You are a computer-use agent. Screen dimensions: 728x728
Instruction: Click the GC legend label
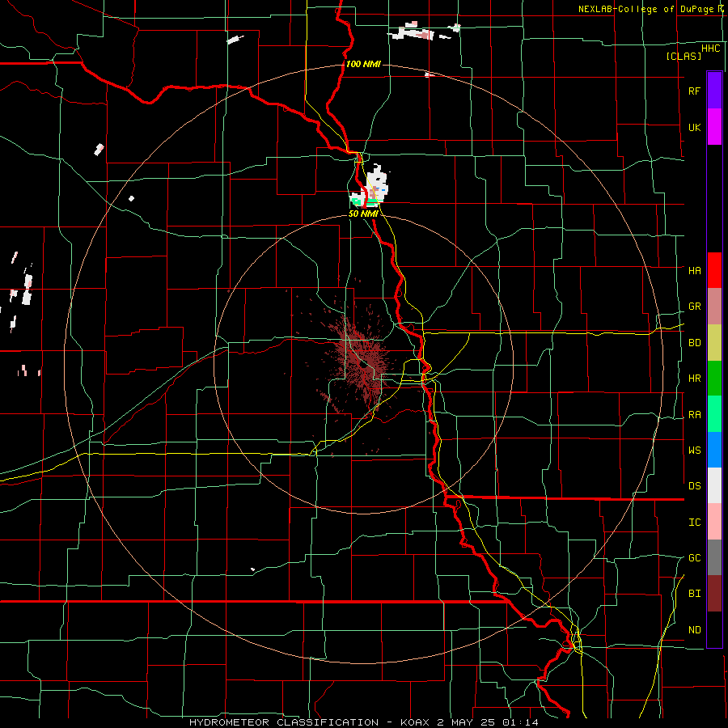(x=694, y=558)
